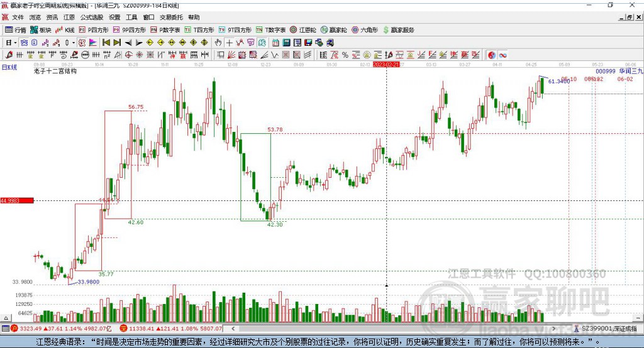Open the 帮助 menu
Viewport: 644px width, 348px height.
[x=194, y=17]
